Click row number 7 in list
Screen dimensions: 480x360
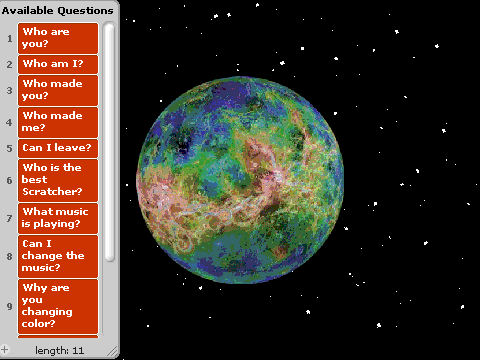point(10,218)
